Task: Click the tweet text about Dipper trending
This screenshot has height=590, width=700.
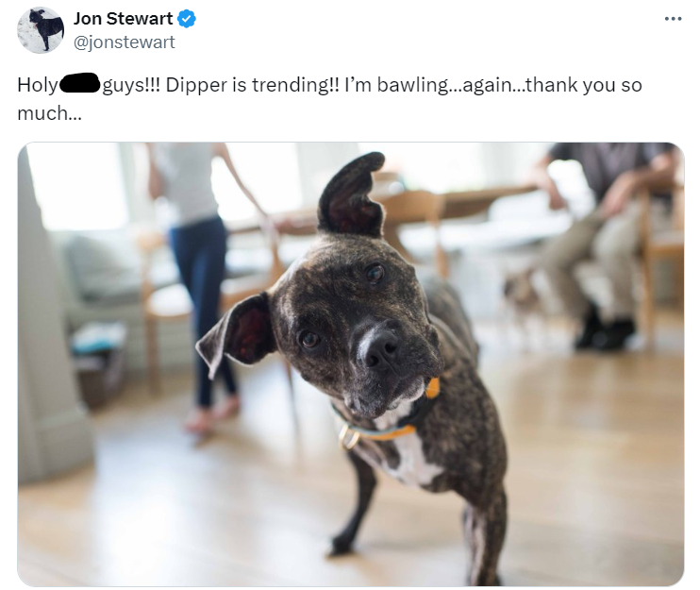Action: coord(329,99)
